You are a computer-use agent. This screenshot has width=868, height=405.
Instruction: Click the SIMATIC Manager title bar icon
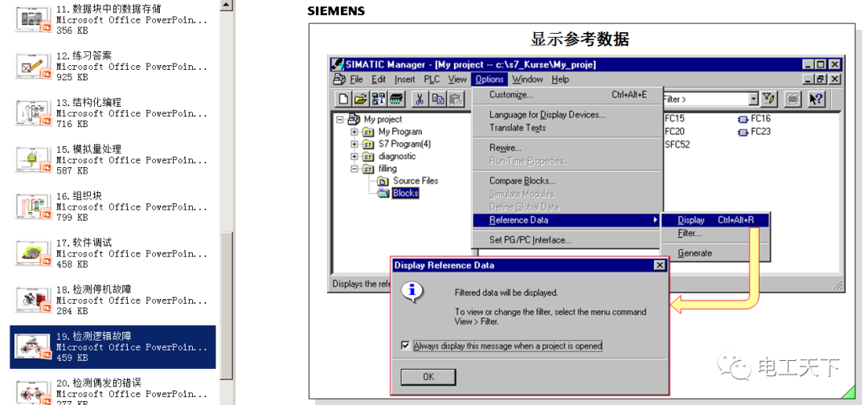click(x=337, y=64)
